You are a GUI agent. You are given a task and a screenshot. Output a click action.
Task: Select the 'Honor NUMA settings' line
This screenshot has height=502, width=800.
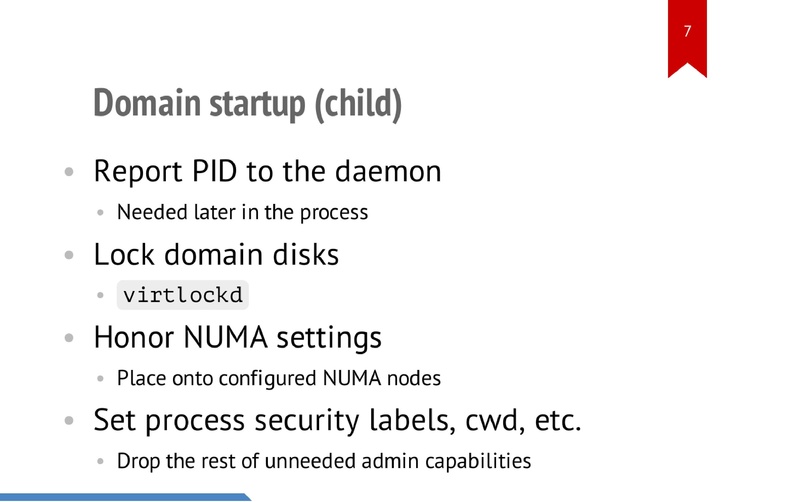(237, 337)
